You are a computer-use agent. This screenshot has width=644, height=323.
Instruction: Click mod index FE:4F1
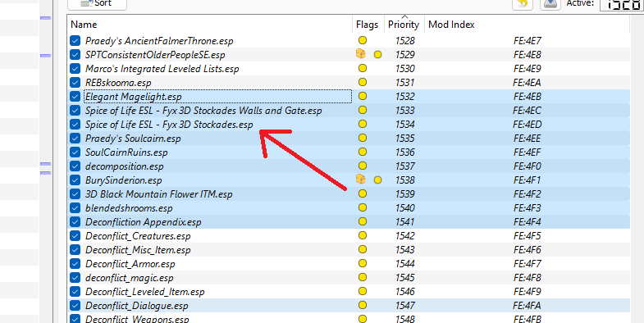coord(528,180)
